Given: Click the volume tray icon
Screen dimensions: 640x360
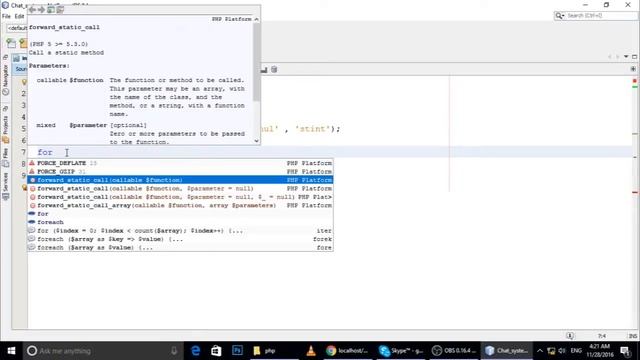Looking at the screenshot, I should 562,351.
